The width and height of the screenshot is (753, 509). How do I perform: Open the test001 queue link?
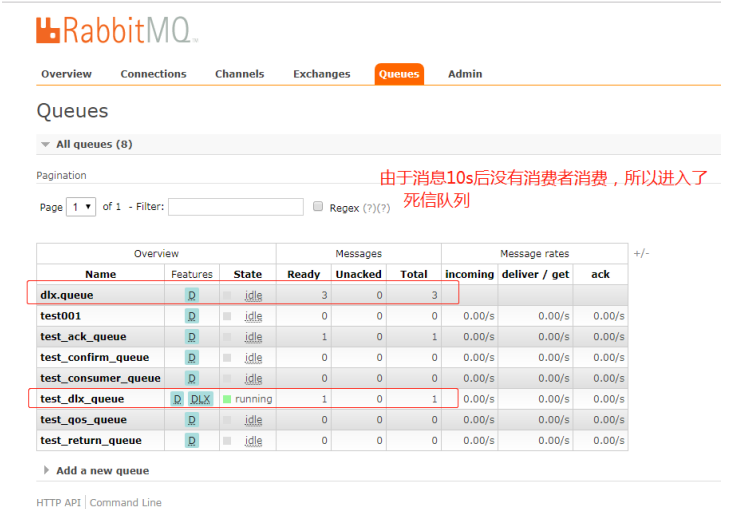pos(61,316)
